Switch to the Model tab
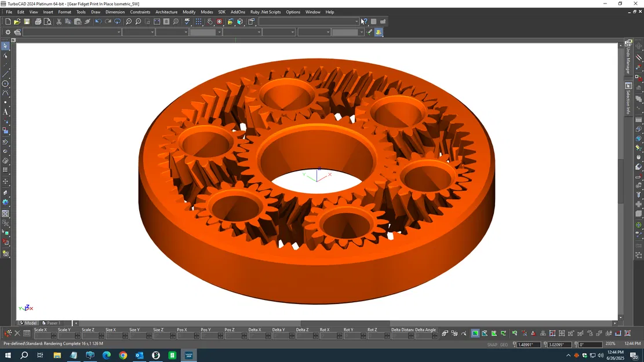The image size is (644, 362). click(28, 323)
